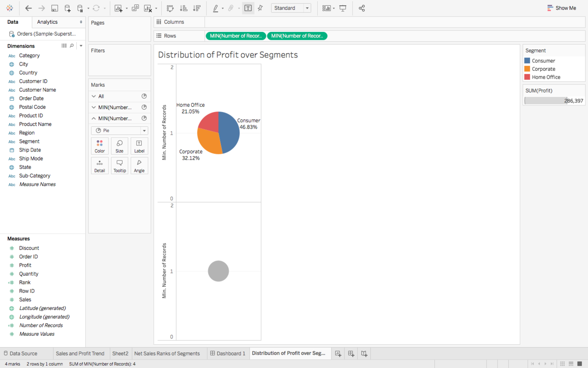The width and height of the screenshot is (588, 368).
Task: Sort descending toolbar icon
Action: tap(197, 8)
